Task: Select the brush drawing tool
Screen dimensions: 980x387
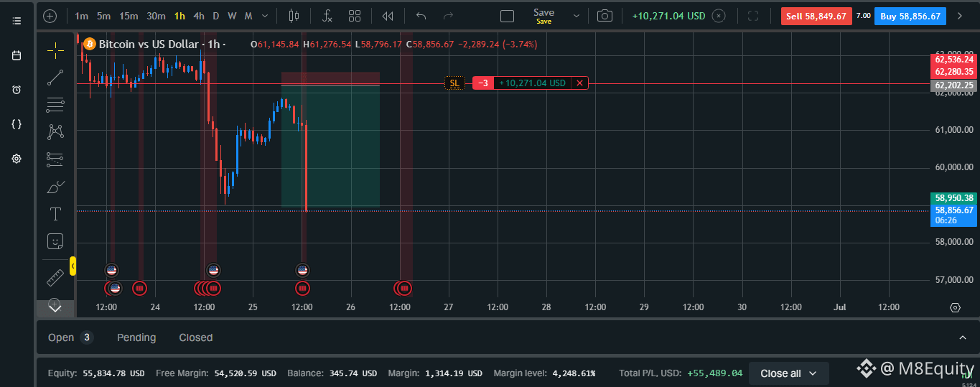Action: click(55, 187)
